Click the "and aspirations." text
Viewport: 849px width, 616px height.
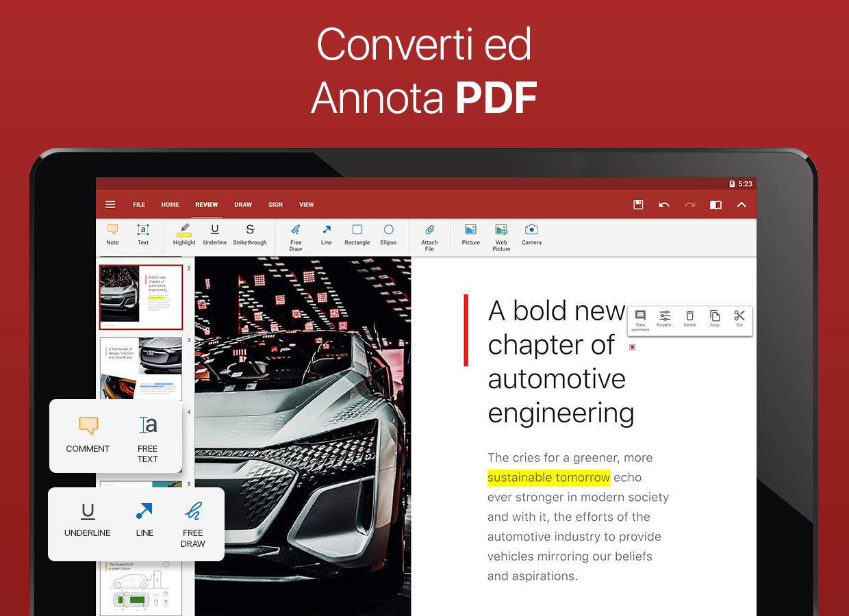533,576
